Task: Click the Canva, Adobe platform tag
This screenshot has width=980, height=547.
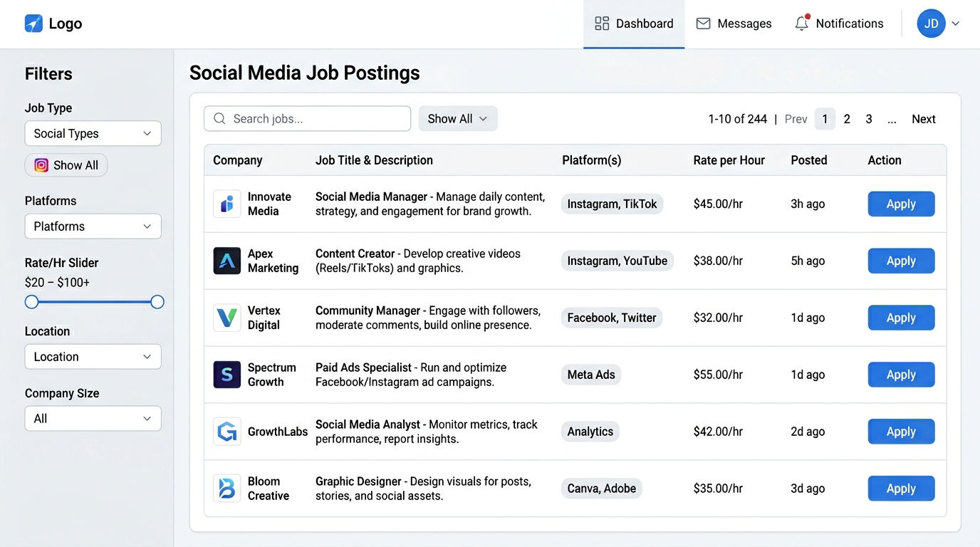Action: click(x=602, y=489)
